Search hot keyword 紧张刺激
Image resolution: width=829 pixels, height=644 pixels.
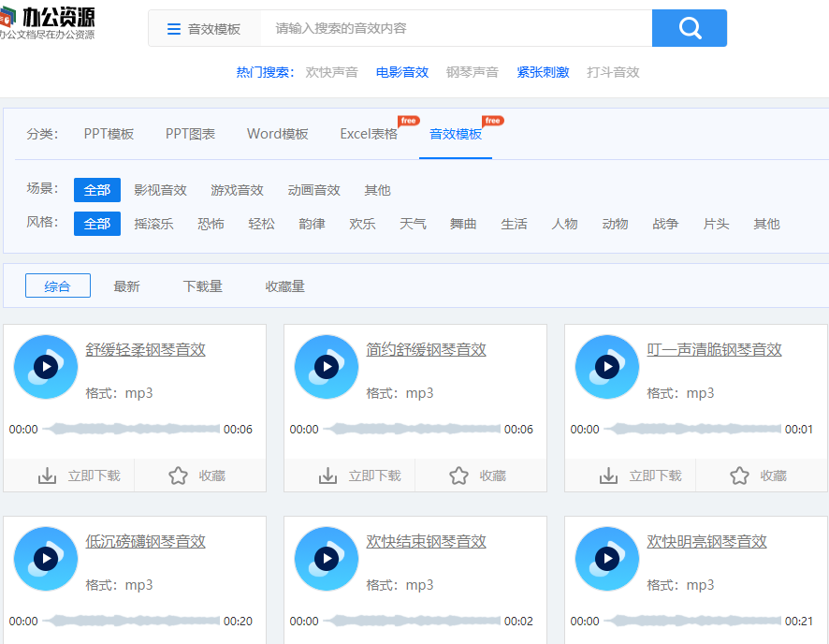point(543,72)
